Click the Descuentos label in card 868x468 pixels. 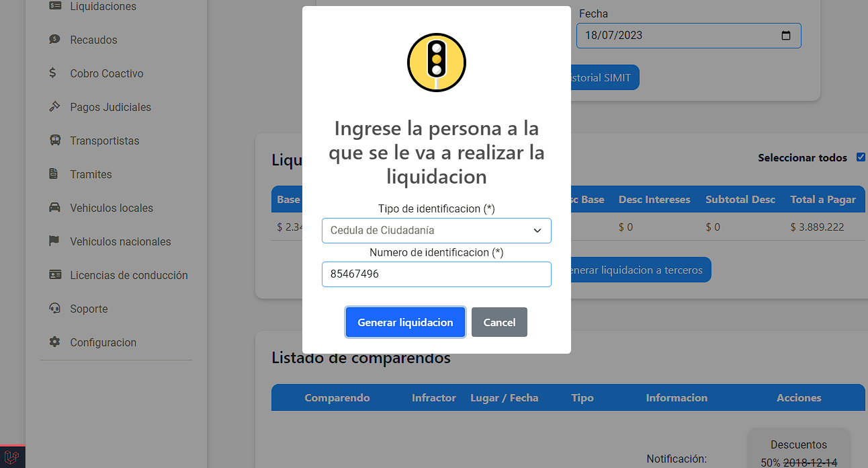point(799,444)
